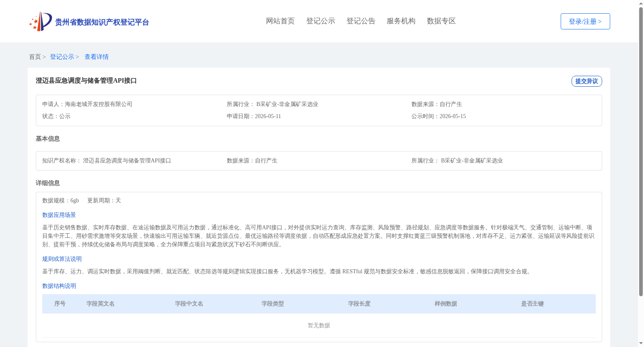Click 序号 column header
Viewport: 644px width, 347px height.
tap(60, 304)
